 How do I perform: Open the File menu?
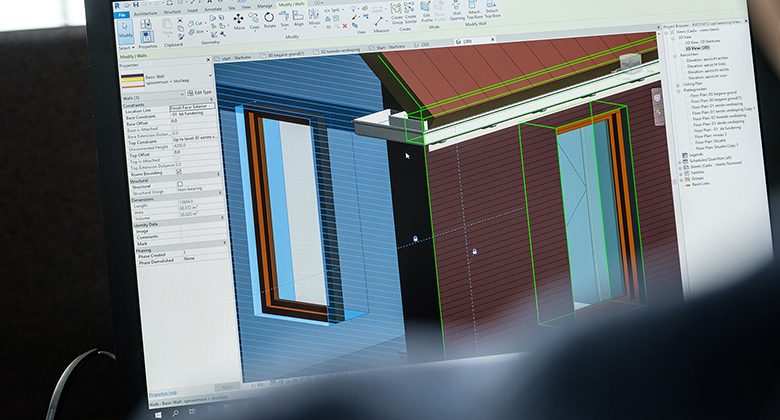point(121,15)
